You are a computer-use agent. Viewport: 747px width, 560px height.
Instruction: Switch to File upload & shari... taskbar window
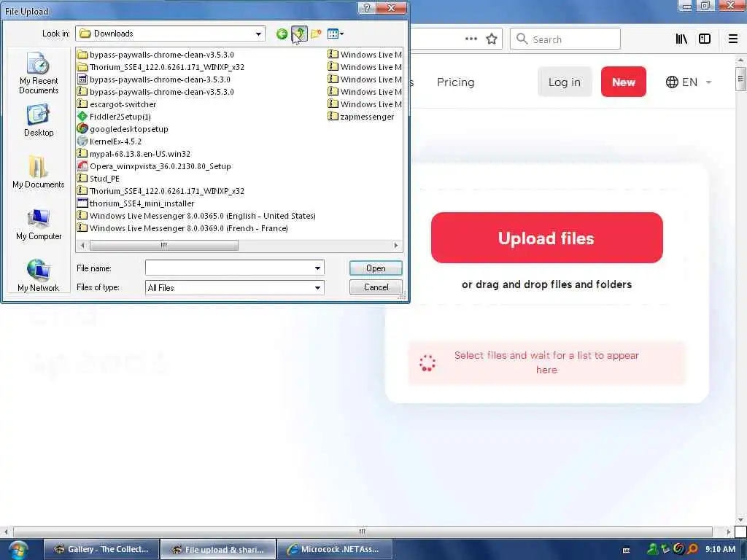point(217,550)
